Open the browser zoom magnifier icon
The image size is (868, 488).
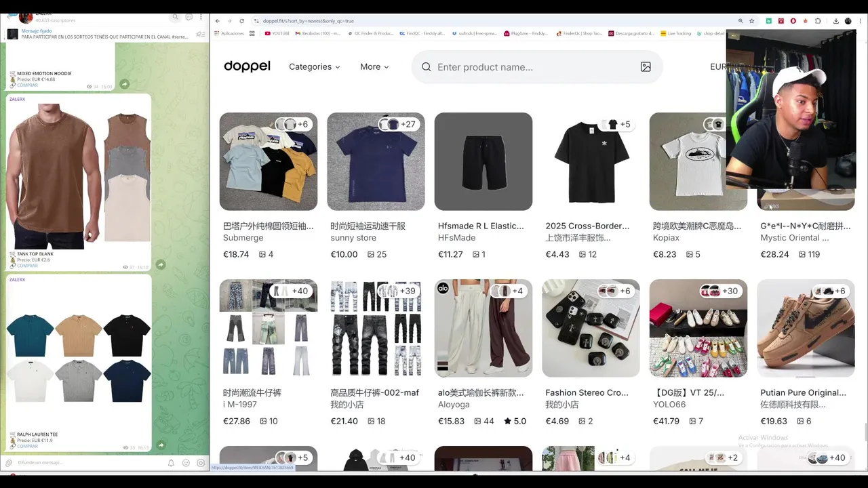[x=741, y=21]
